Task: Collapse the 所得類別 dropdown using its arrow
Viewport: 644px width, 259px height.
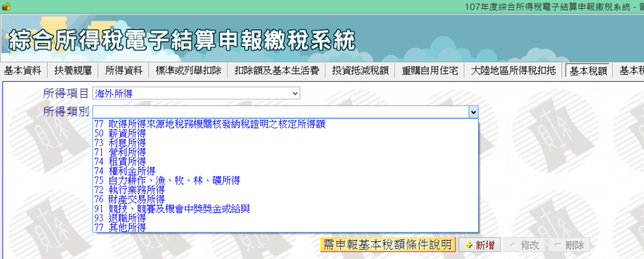Action: 473,112
